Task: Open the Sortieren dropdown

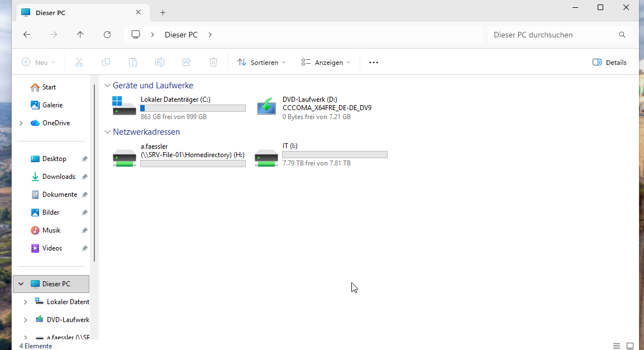Action: tap(261, 62)
